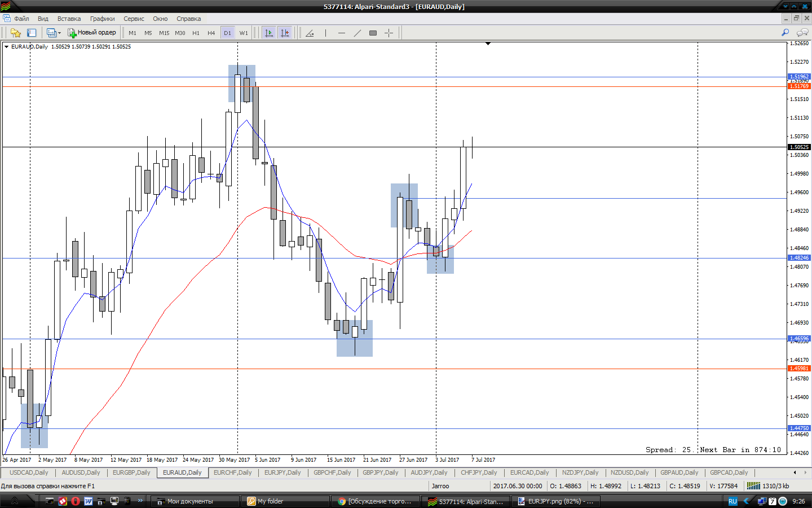Open the Navigator panel icon
The height and width of the screenshot is (508, 812).
(x=32, y=33)
